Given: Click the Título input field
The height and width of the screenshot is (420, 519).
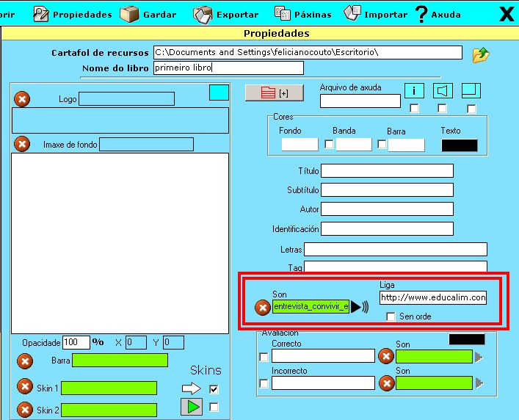Looking at the screenshot, I should pos(387,171).
